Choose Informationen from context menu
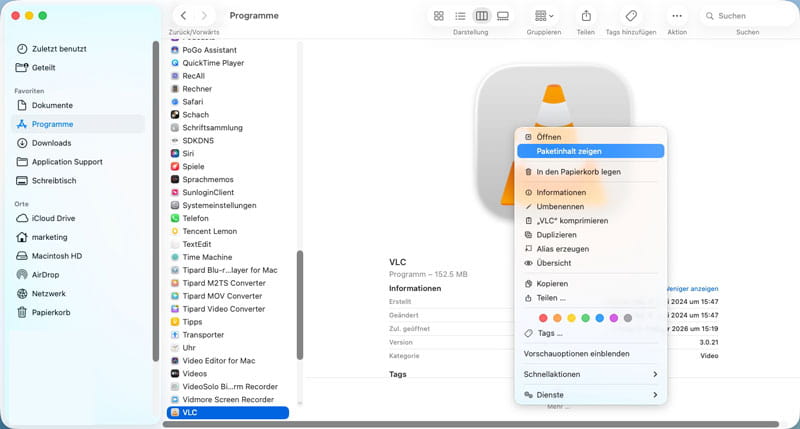This screenshot has width=800, height=429. point(591,192)
